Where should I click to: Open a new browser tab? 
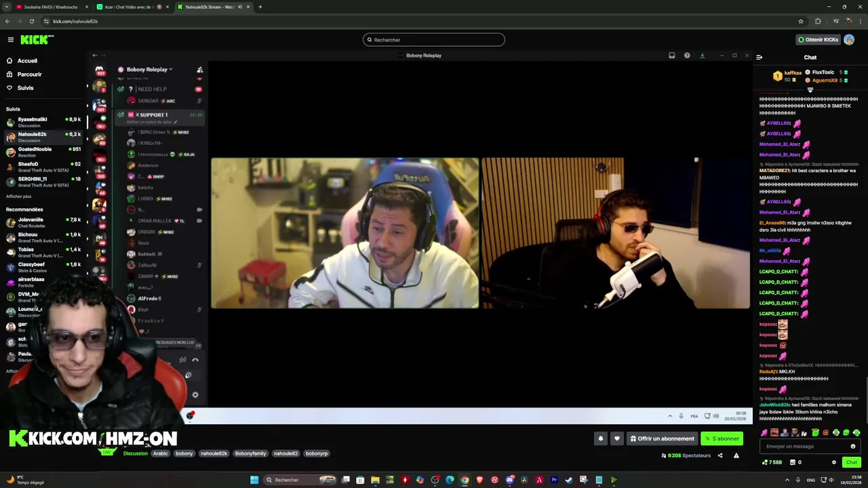[x=260, y=7]
